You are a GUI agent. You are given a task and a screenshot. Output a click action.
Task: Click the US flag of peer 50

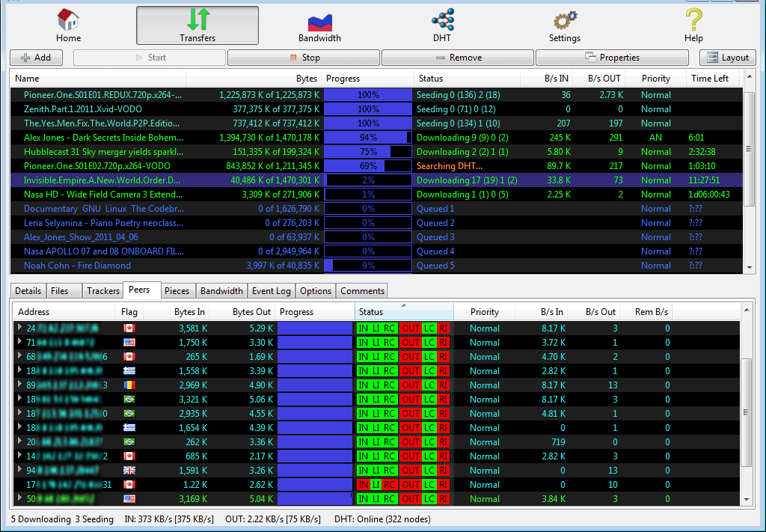point(129,499)
